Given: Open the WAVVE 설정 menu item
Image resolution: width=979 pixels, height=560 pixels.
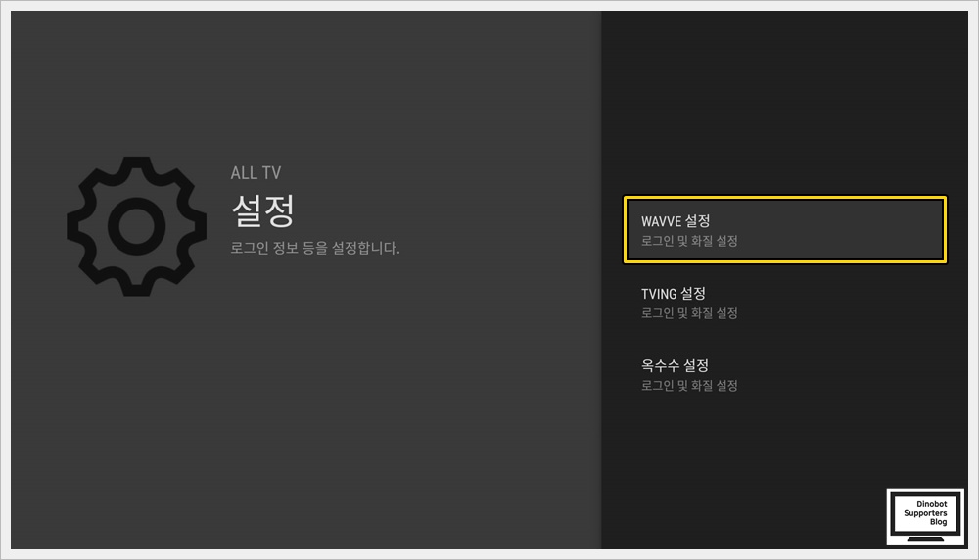Looking at the screenshot, I should tap(785, 230).
